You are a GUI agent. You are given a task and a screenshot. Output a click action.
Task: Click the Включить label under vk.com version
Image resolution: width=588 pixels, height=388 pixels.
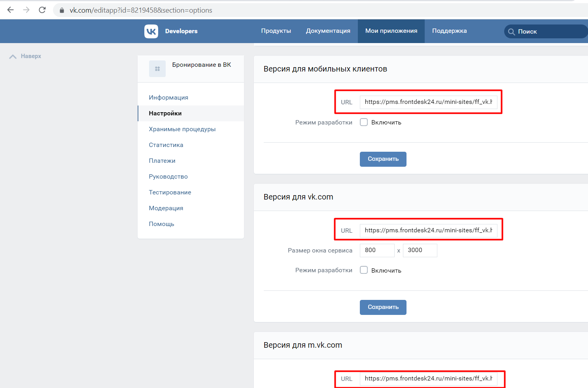[386, 271]
